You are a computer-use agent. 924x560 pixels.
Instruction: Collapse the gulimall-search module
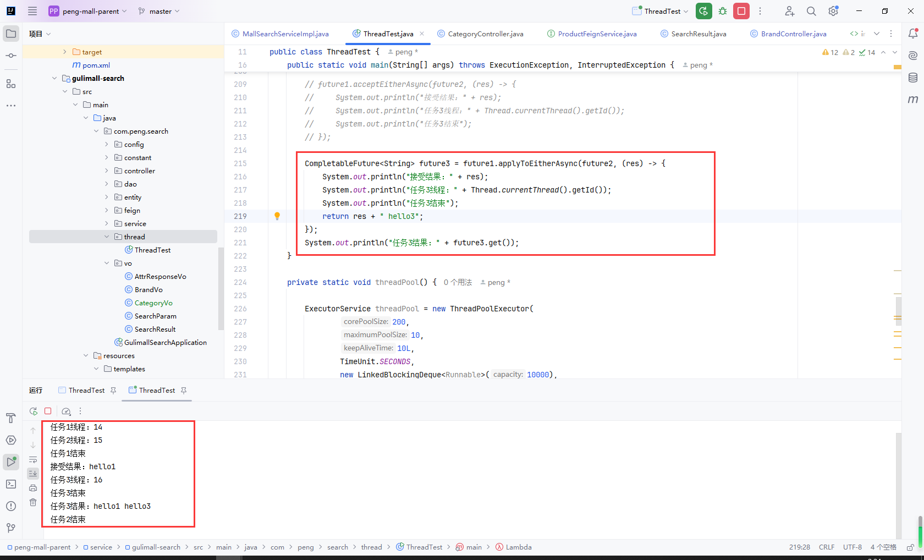(x=54, y=78)
